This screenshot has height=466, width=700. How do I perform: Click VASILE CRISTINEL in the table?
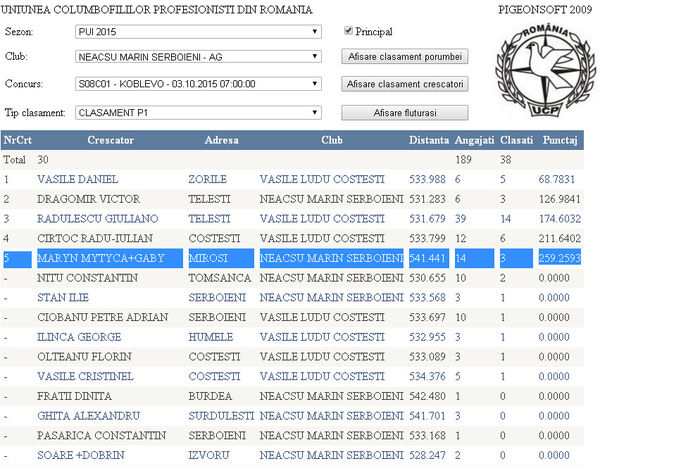[x=85, y=376]
